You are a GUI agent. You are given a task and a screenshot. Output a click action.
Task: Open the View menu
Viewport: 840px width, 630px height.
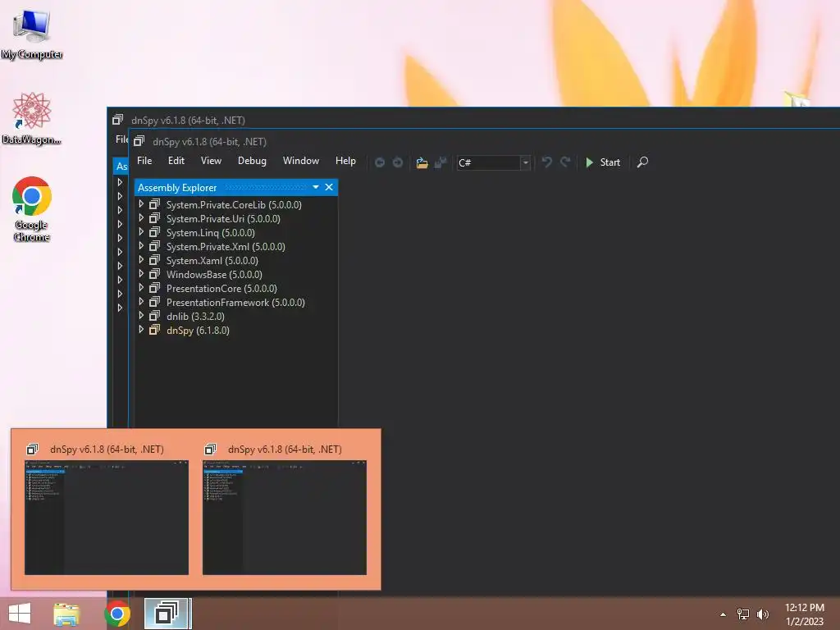pyautogui.click(x=211, y=161)
